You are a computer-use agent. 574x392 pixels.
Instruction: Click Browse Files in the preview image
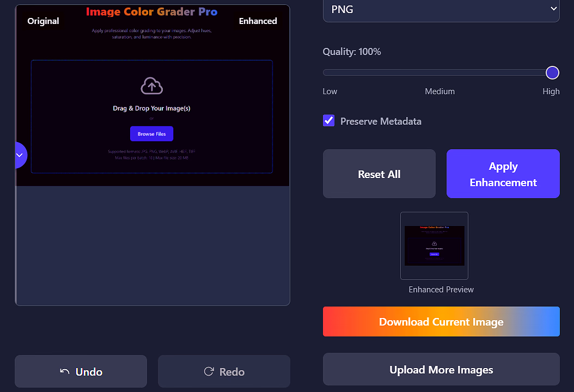pos(151,134)
